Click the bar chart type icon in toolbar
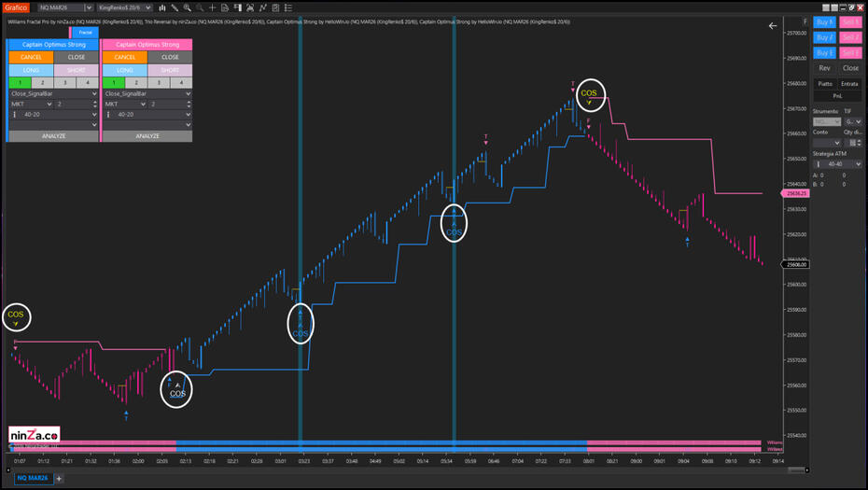The width and height of the screenshot is (868, 490). pyautogui.click(x=162, y=7)
